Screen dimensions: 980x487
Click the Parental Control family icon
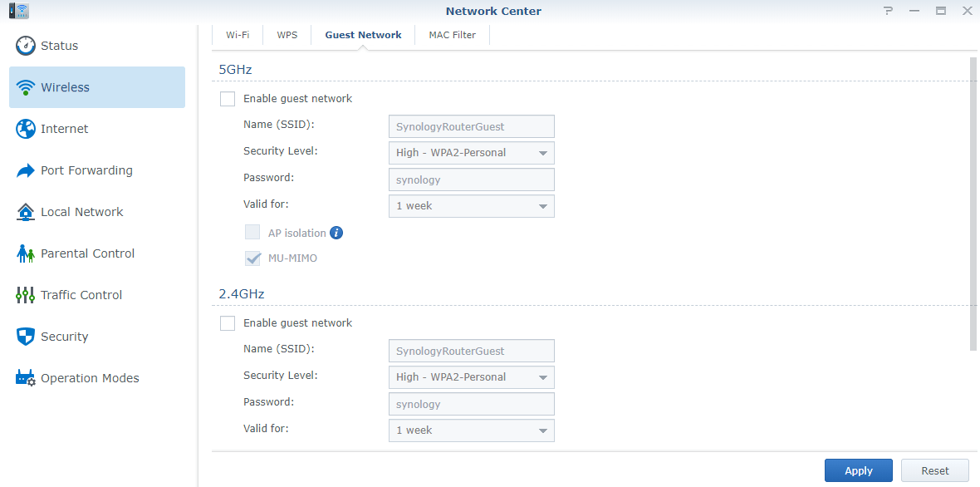coord(26,253)
